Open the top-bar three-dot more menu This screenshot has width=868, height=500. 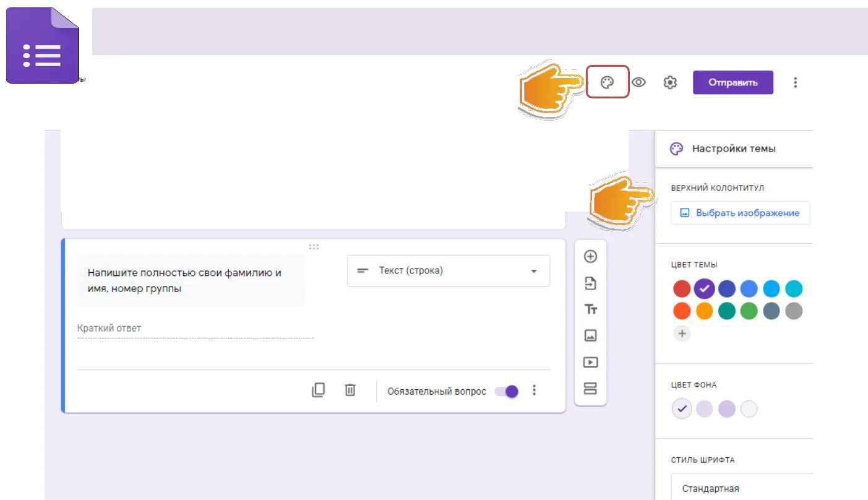click(x=796, y=82)
